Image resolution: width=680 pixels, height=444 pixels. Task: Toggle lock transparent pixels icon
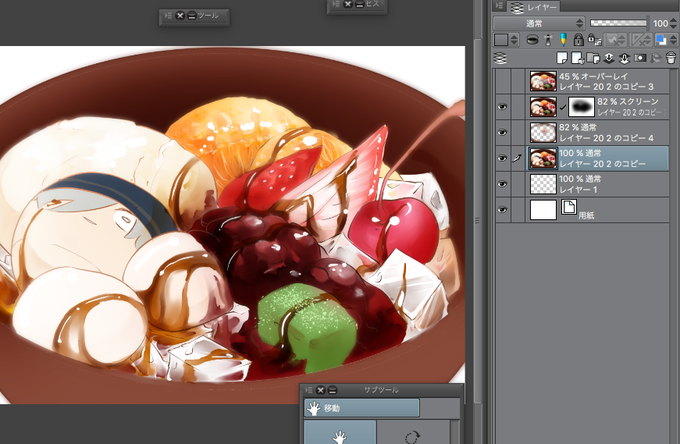click(594, 40)
